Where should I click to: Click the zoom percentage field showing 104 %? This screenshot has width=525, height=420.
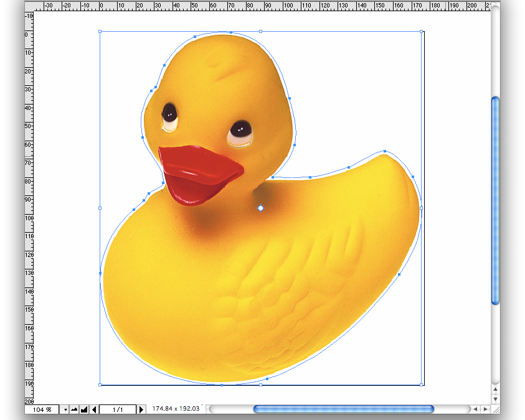(42, 409)
